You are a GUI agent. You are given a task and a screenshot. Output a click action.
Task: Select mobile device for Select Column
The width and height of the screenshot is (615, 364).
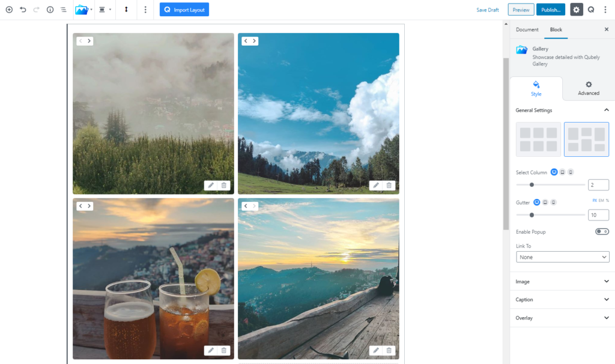coord(571,172)
